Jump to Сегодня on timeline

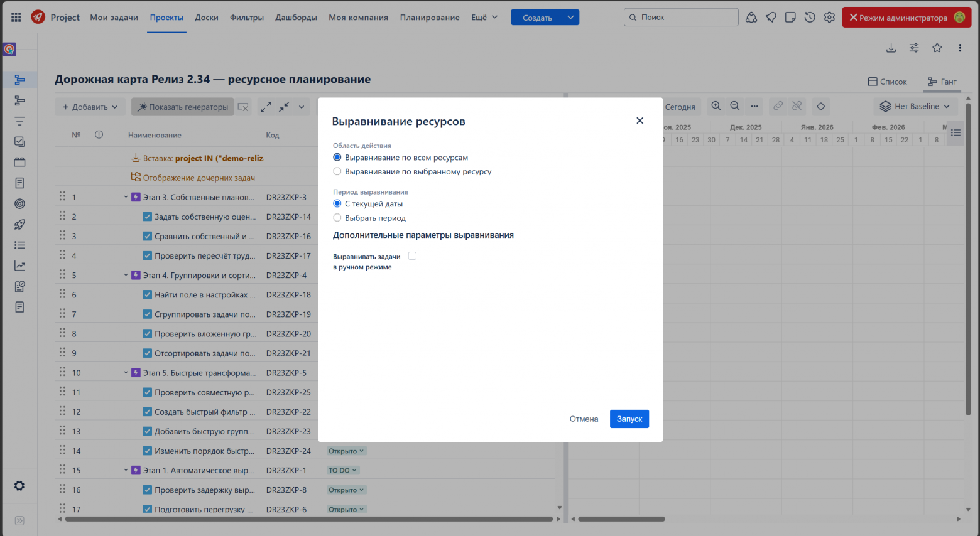[680, 107]
